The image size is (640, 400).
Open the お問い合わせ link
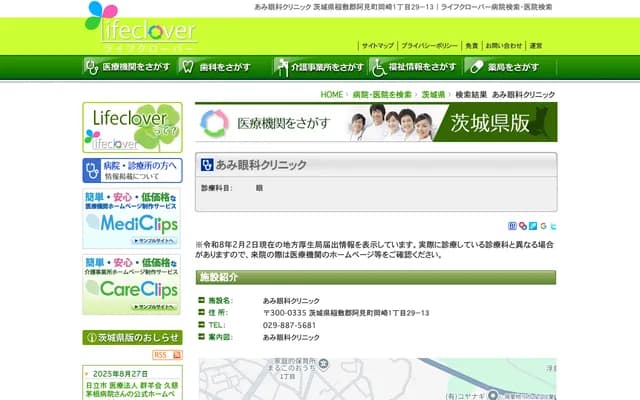(x=504, y=45)
